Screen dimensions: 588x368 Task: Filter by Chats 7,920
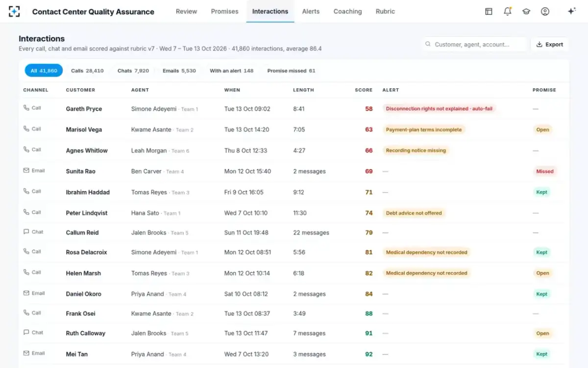click(133, 71)
